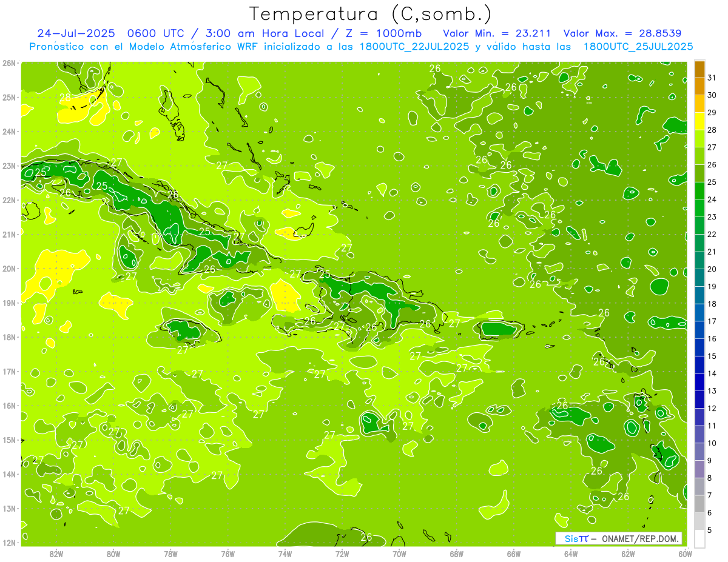
Task: Click the latitude axis label '14N'
Action: pyautogui.click(x=9, y=474)
